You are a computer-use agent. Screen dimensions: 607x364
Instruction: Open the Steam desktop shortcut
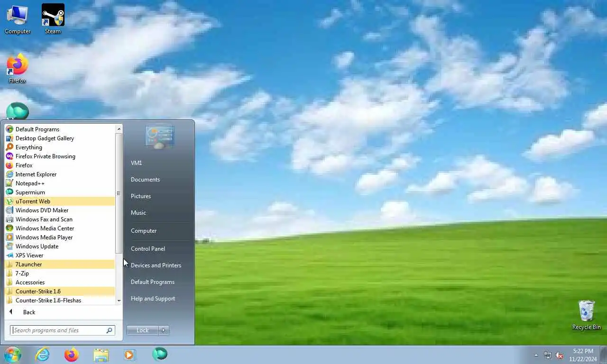pyautogui.click(x=53, y=19)
